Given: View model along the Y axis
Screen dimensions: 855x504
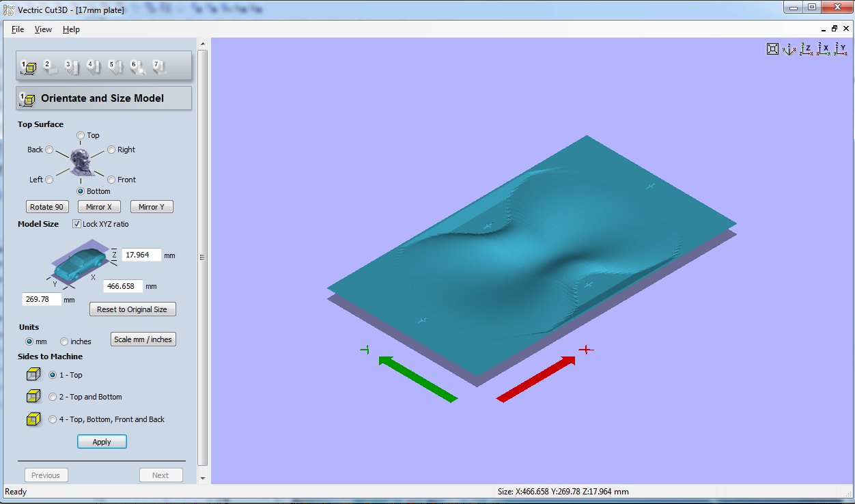Looking at the screenshot, I should (841, 49).
